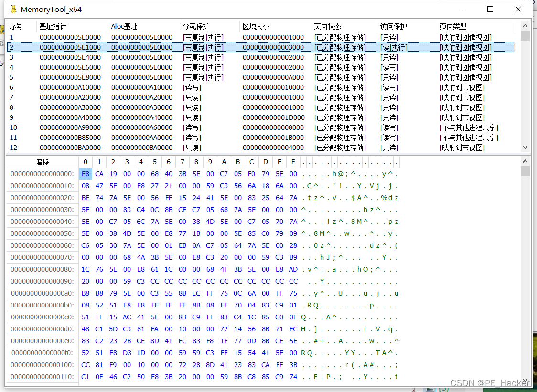Screen dimensions: 537x392
Task: Click the 偏移 offset column header
Action: click(42, 161)
